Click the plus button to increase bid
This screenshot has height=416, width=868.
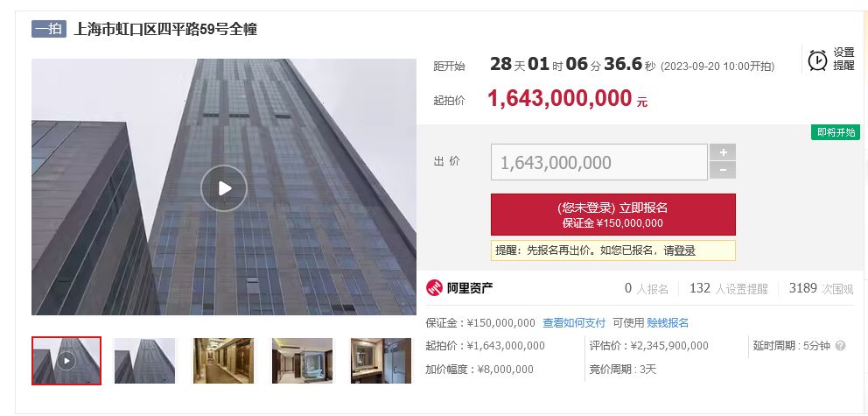(723, 152)
